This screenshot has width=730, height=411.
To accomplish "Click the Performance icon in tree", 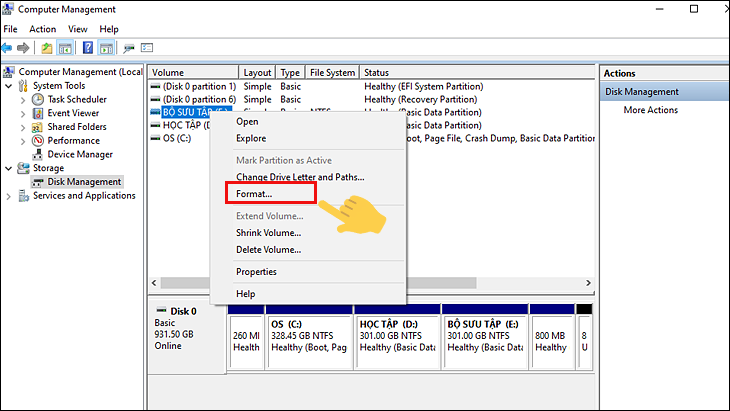I will pyautogui.click(x=38, y=141).
